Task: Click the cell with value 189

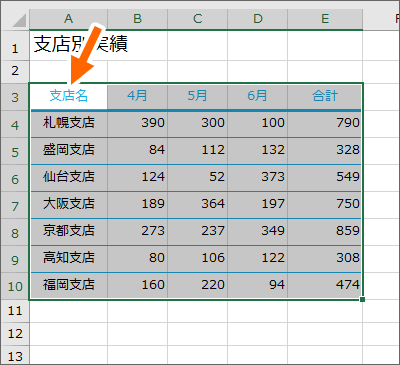Action: click(x=138, y=205)
